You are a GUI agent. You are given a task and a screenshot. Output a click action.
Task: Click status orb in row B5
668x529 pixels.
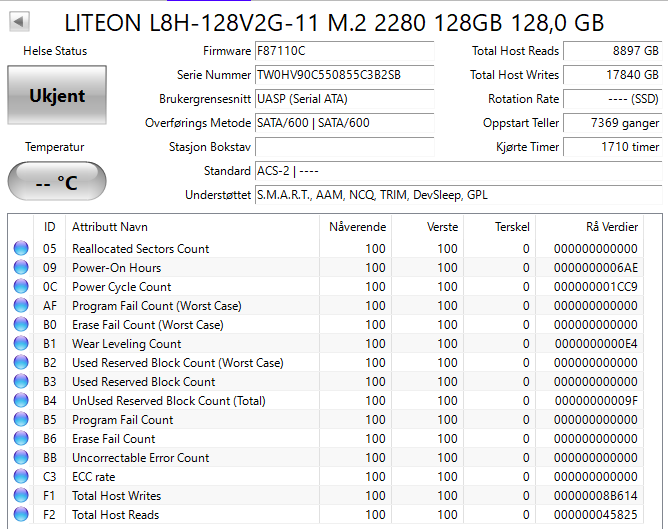coord(21,419)
